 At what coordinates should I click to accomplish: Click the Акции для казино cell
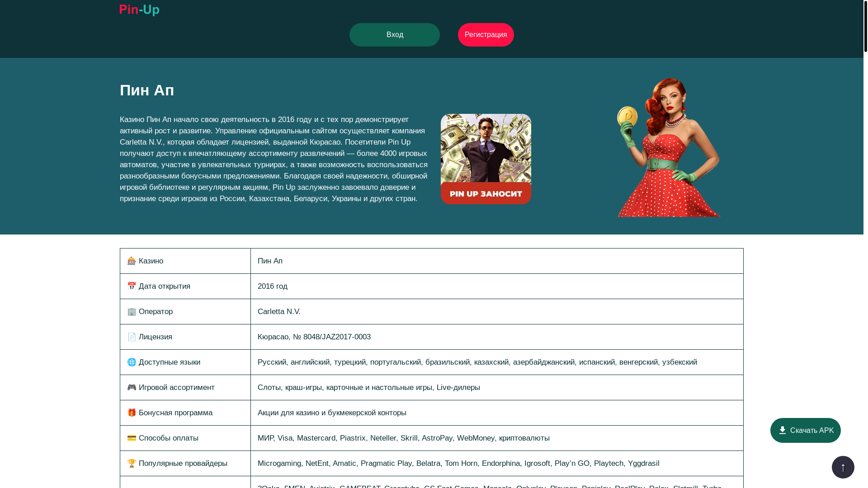(x=497, y=413)
